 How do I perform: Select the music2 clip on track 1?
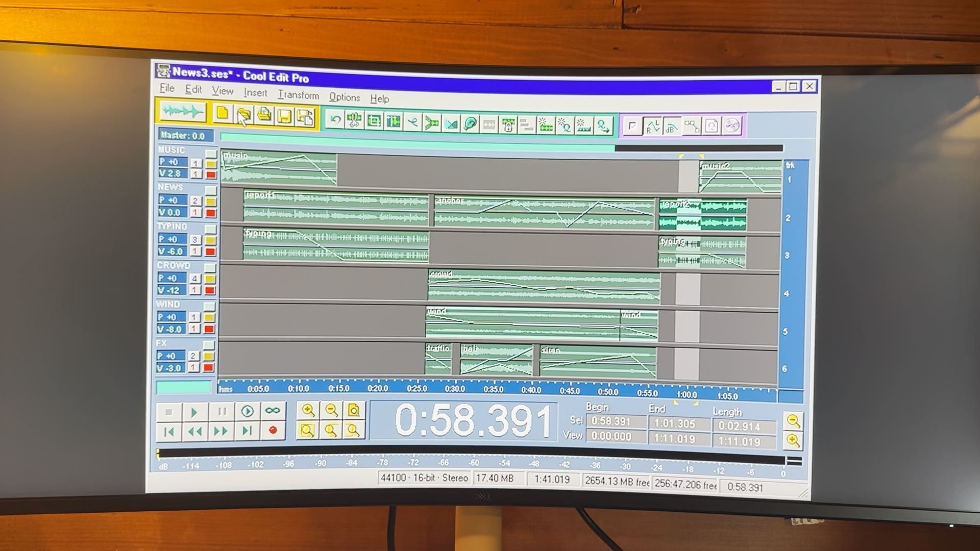tap(740, 177)
